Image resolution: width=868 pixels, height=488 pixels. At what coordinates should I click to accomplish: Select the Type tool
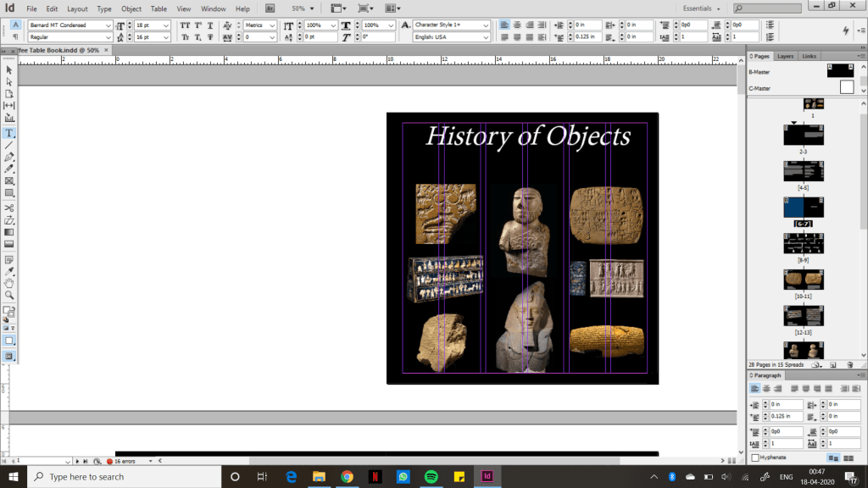[9, 133]
